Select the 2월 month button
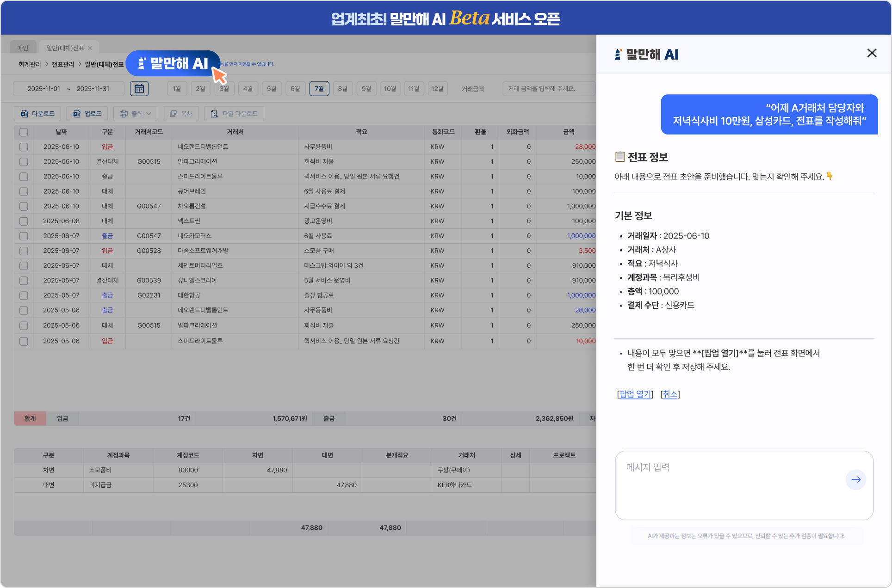The width and height of the screenshot is (892, 588). coord(200,88)
